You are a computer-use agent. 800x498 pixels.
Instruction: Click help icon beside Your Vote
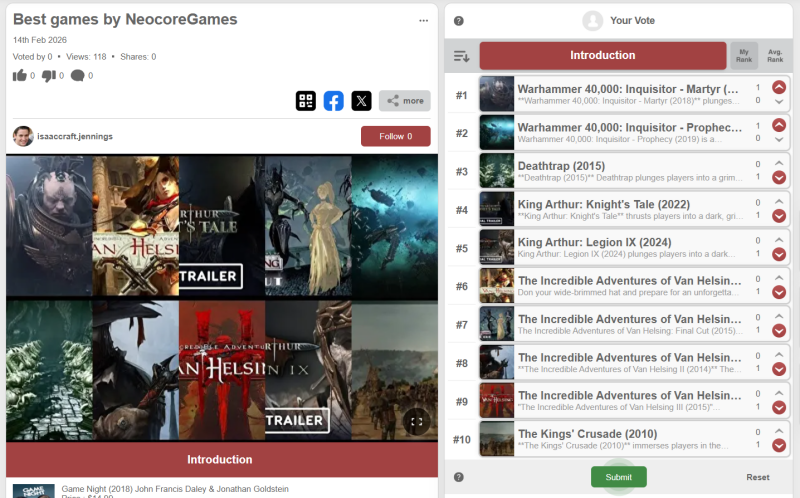coord(459,21)
